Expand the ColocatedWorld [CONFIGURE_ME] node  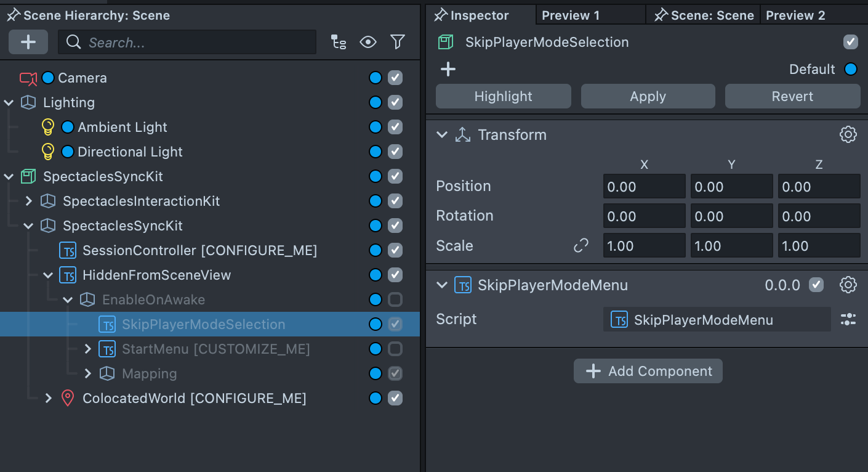48,399
